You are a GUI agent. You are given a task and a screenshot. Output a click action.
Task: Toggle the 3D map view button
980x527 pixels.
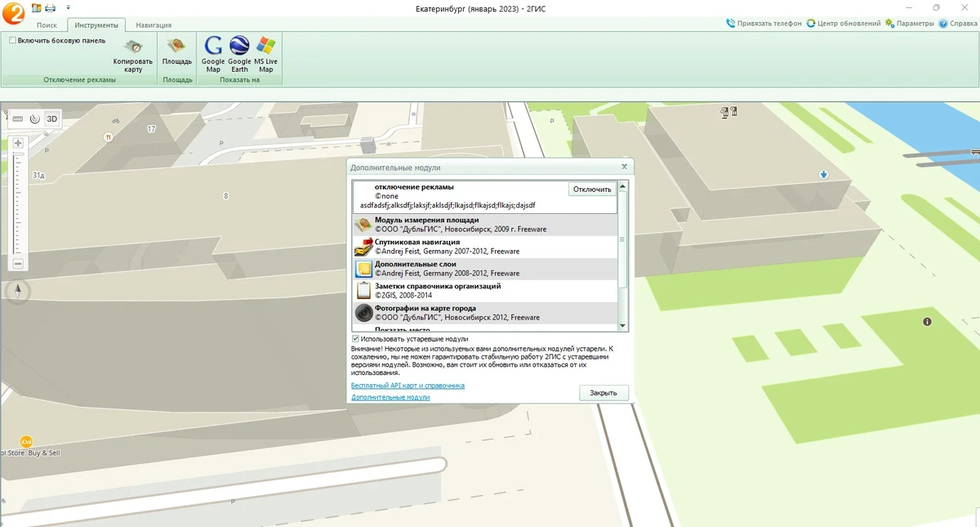[52, 118]
